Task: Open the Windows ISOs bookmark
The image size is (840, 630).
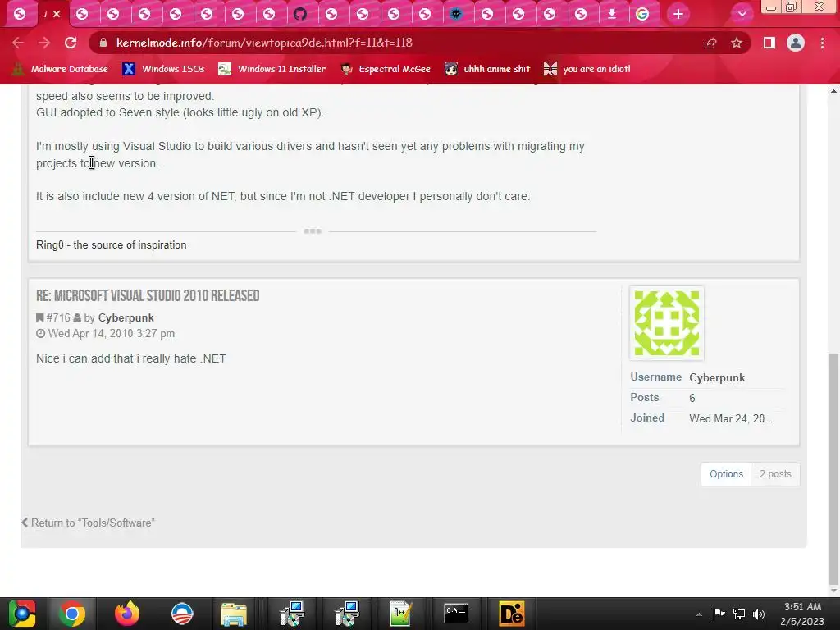Action: pyautogui.click(x=163, y=69)
